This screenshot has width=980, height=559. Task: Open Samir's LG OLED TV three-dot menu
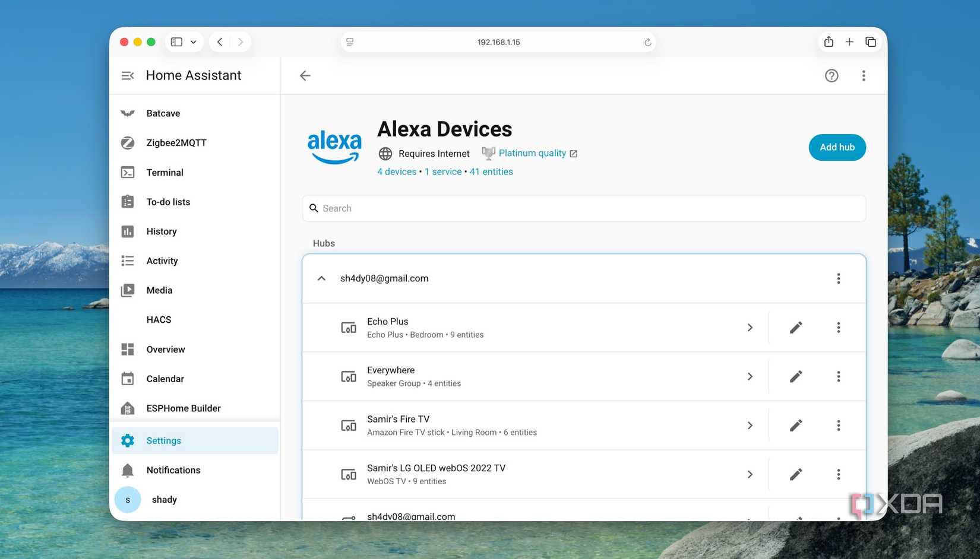coord(839,474)
